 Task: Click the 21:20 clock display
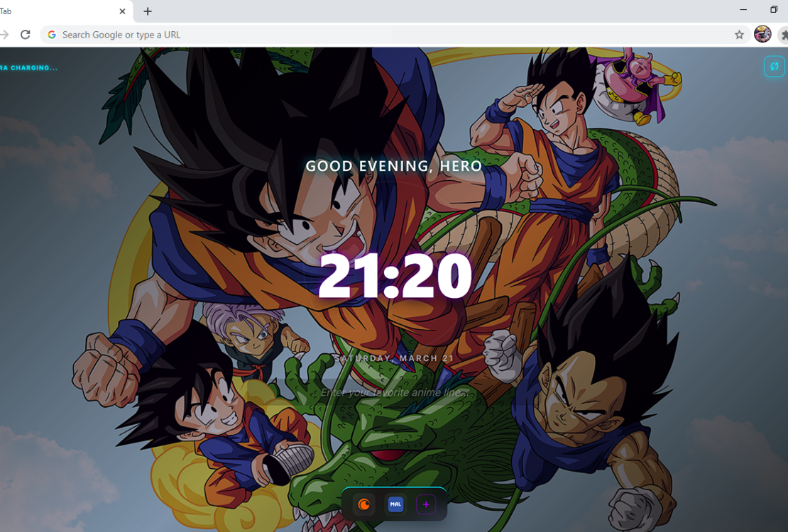pyautogui.click(x=395, y=275)
